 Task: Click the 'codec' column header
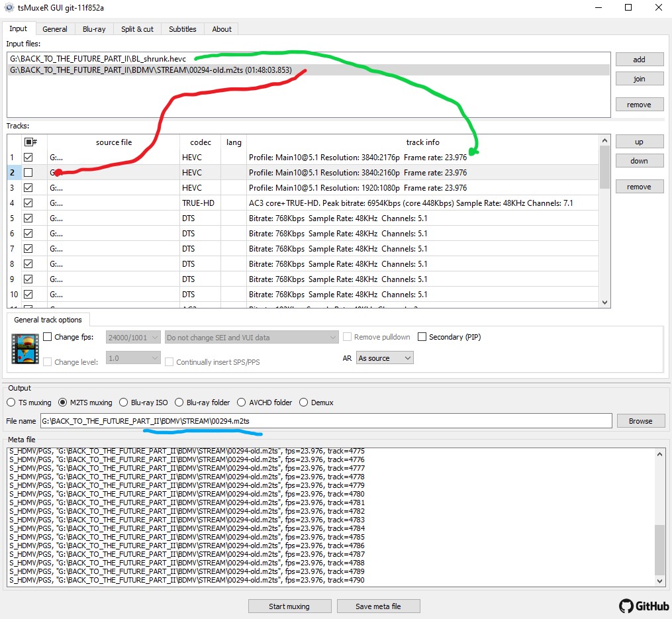click(x=201, y=142)
